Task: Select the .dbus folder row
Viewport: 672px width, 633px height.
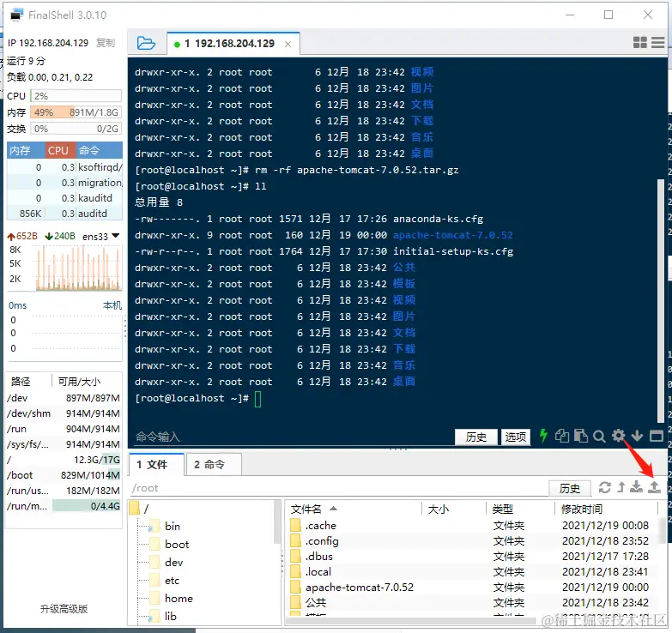Action: (x=471, y=557)
